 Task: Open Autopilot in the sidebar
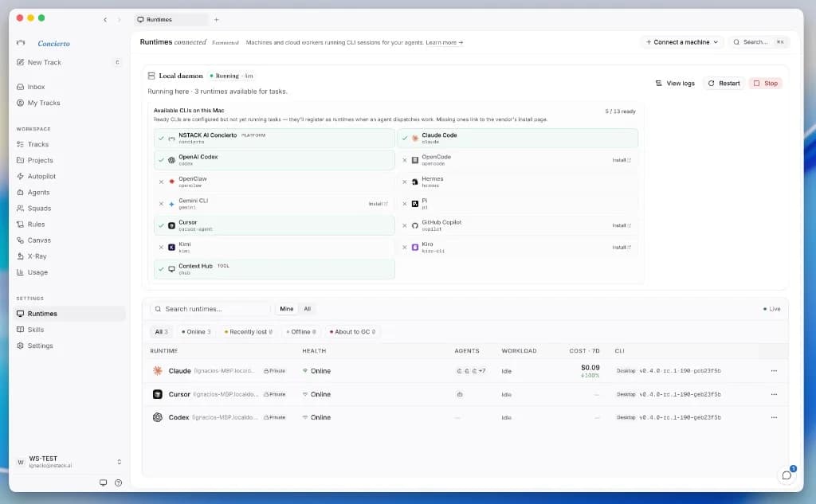point(41,176)
